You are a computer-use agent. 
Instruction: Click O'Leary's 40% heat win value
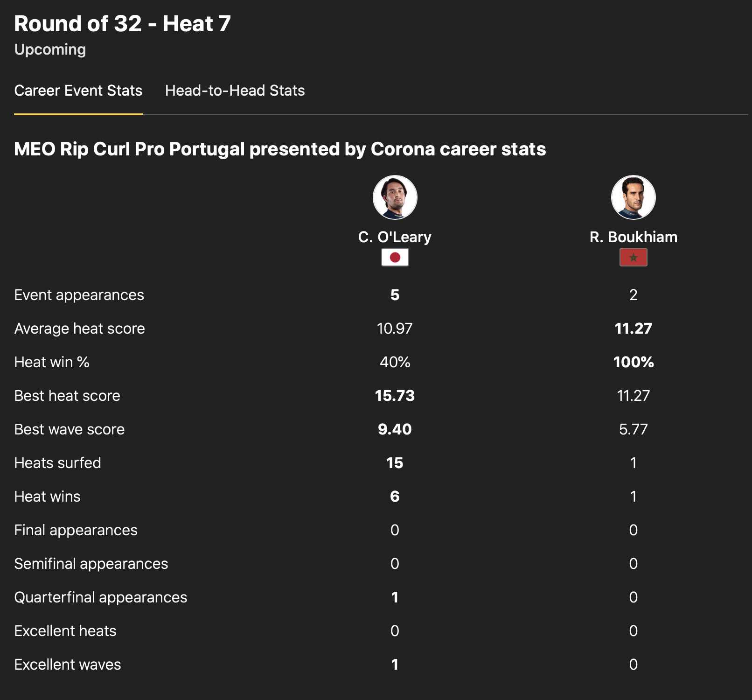[395, 362]
